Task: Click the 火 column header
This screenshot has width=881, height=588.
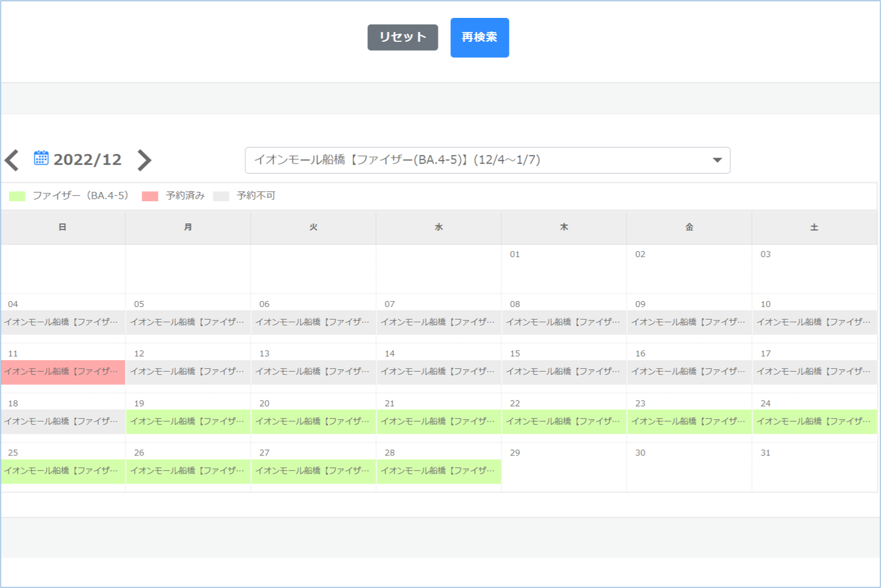Action: (x=314, y=228)
